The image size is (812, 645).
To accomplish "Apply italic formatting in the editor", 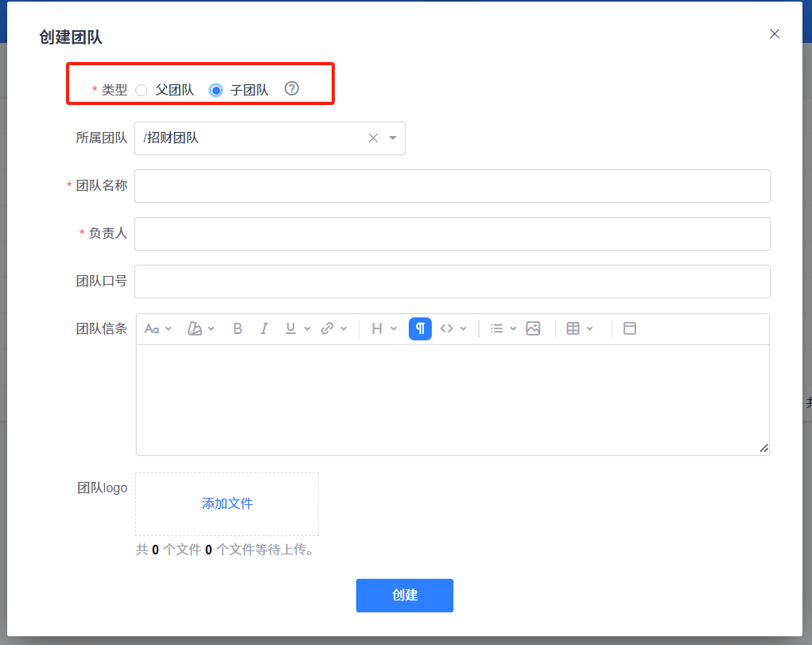I will (x=264, y=328).
